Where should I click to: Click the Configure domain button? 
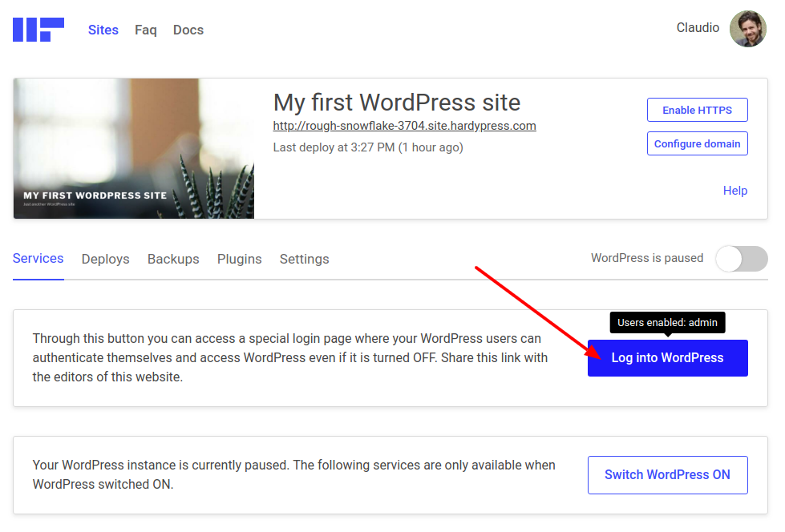pyautogui.click(x=697, y=143)
